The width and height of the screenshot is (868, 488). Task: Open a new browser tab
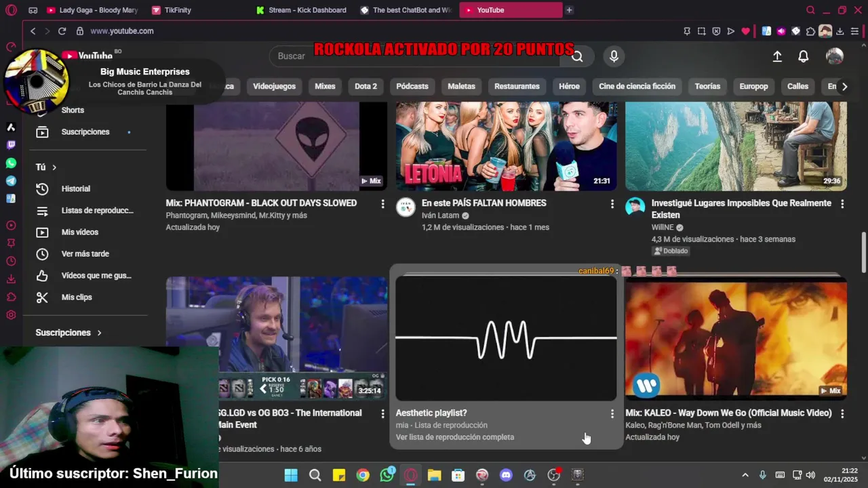(569, 10)
